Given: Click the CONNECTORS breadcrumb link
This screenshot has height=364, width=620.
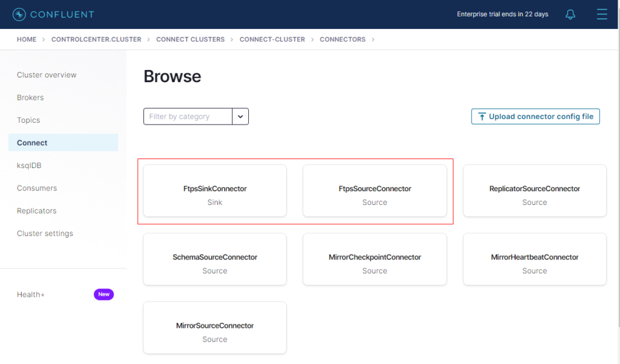Looking at the screenshot, I should 342,39.
